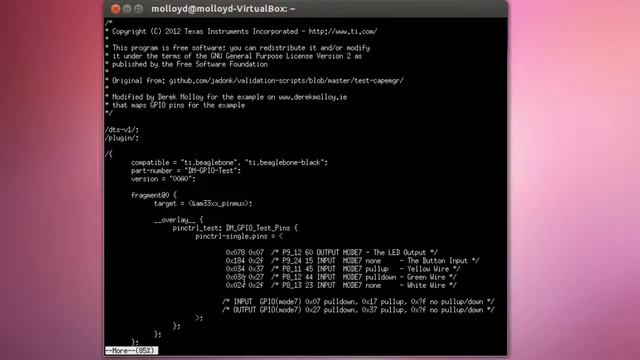This screenshot has height=360, width=640.
Task: Click "ti,beaglebone-black" string
Action: [x=286, y=162]
